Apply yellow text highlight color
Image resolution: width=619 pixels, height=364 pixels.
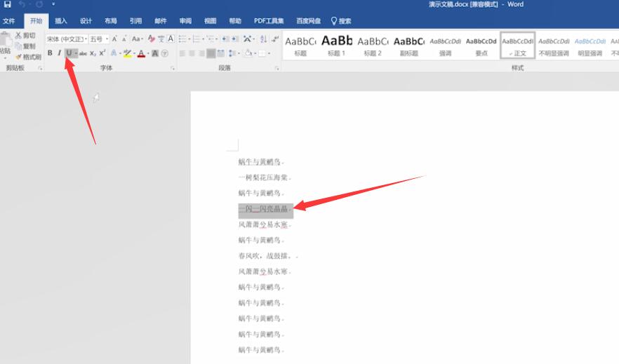tap(127, 53)
